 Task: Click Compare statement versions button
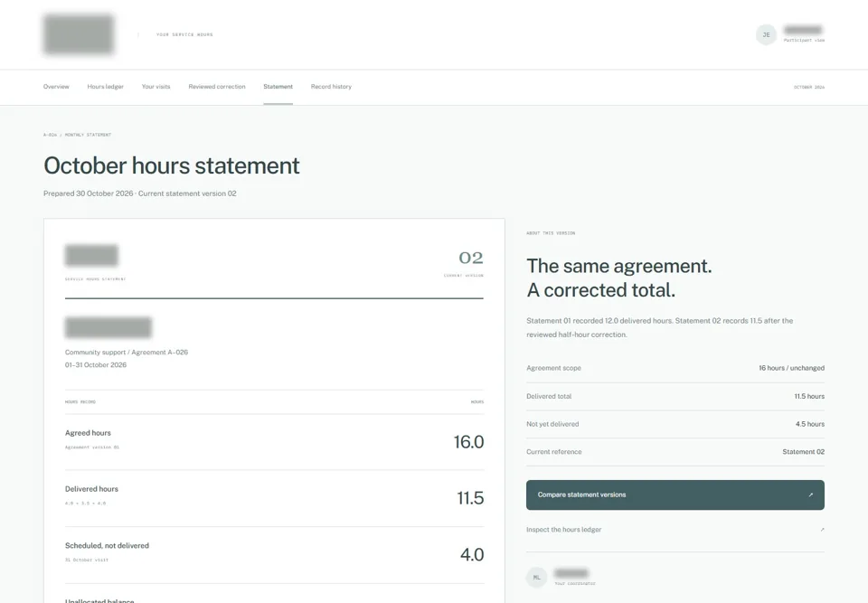pos(675,495)
